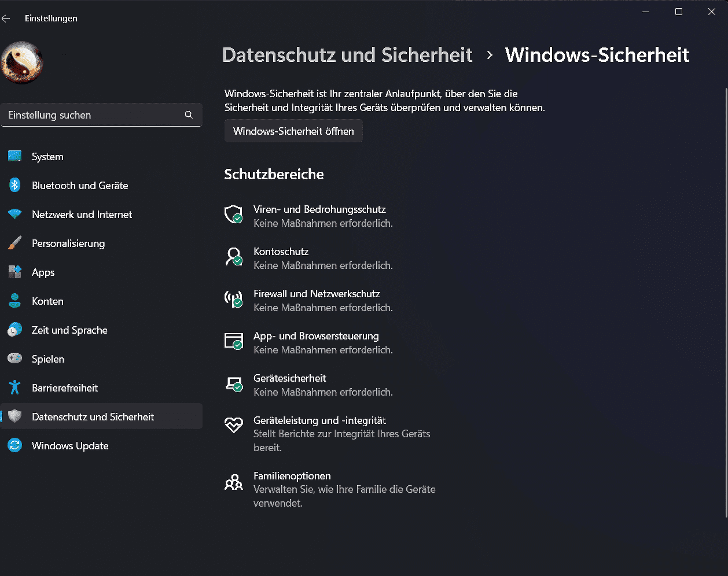Go to Bluetooth und Geräte
This screenshot has height=576, width=728.
80,186
